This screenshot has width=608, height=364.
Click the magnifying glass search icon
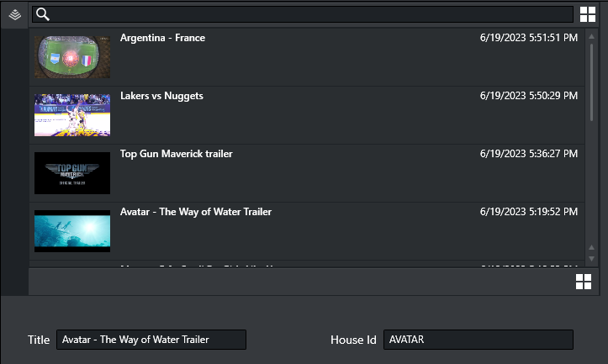[x=43, y=14]
